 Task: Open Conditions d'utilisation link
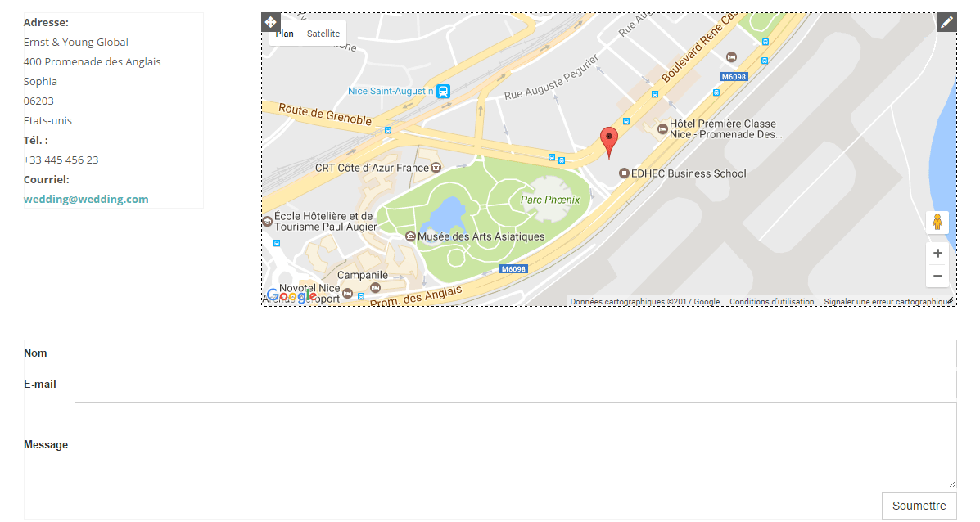pyautogui.click(x=771, y=302)
